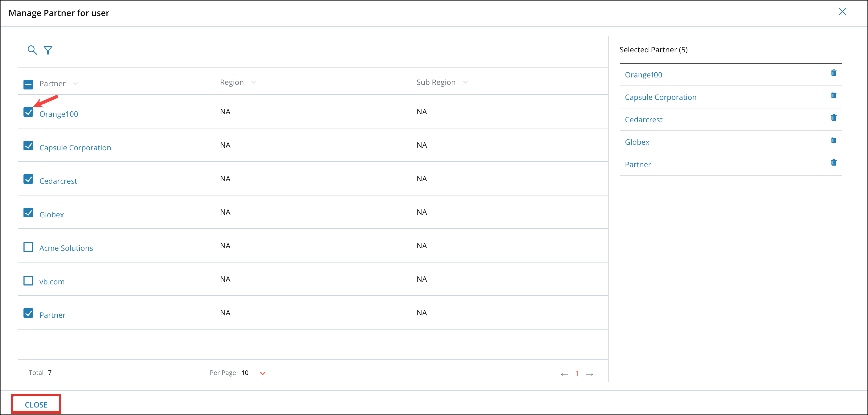Click the Total 7 count text
The image size is (868, 415).
(x=40, y=373)
